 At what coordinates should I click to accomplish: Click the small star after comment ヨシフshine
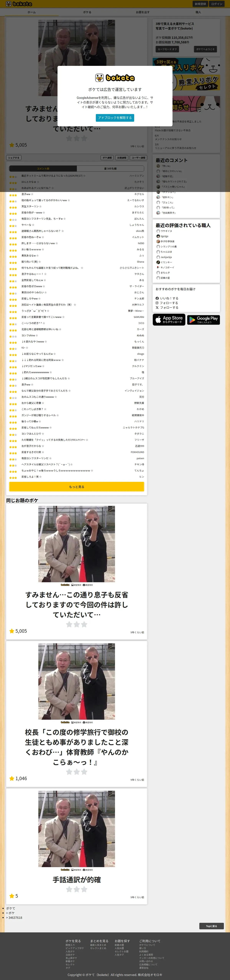pos(37,336)
